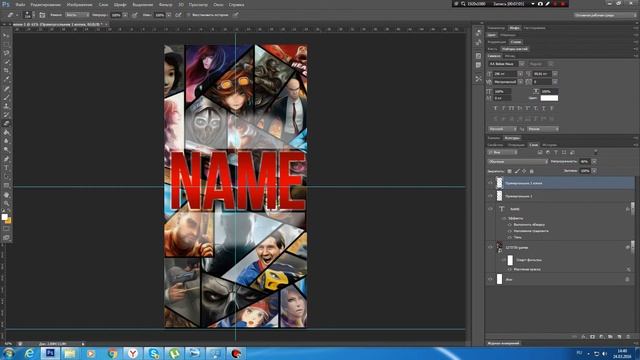Viewport: 640px width, 360px height.
Task: Select the Zoom tool in the toolbox
Action: [6, 203]
